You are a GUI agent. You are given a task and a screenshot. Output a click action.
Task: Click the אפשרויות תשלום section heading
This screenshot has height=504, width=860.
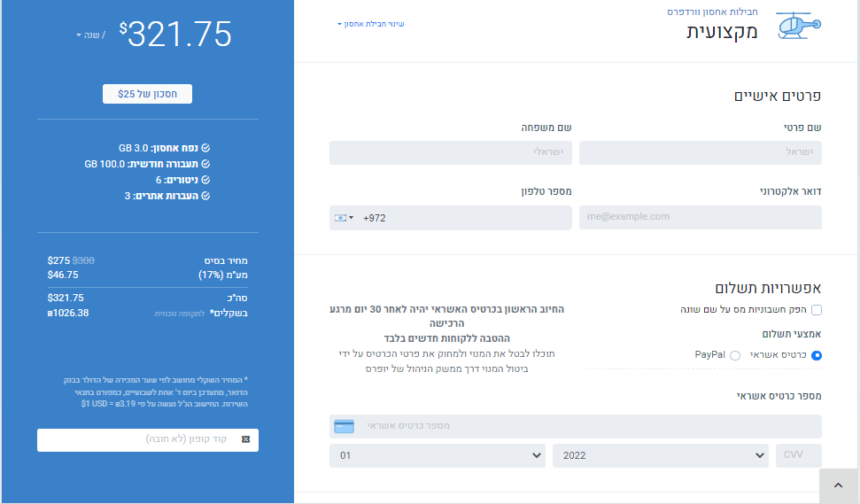coord(768,288)
